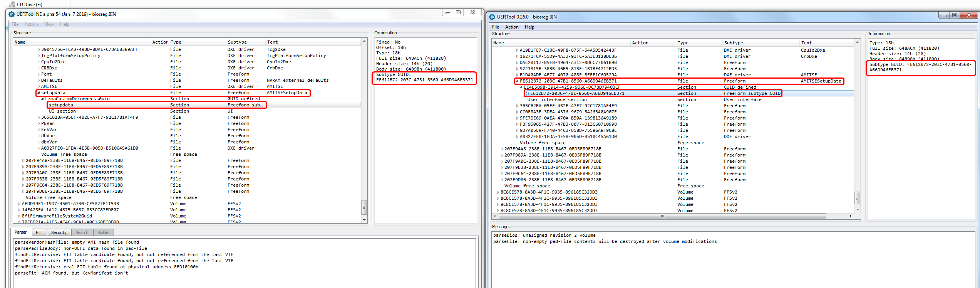Screen dimensions: 980x288
Task: Open Help menu in UEFITool NE window
Action: 65,24
